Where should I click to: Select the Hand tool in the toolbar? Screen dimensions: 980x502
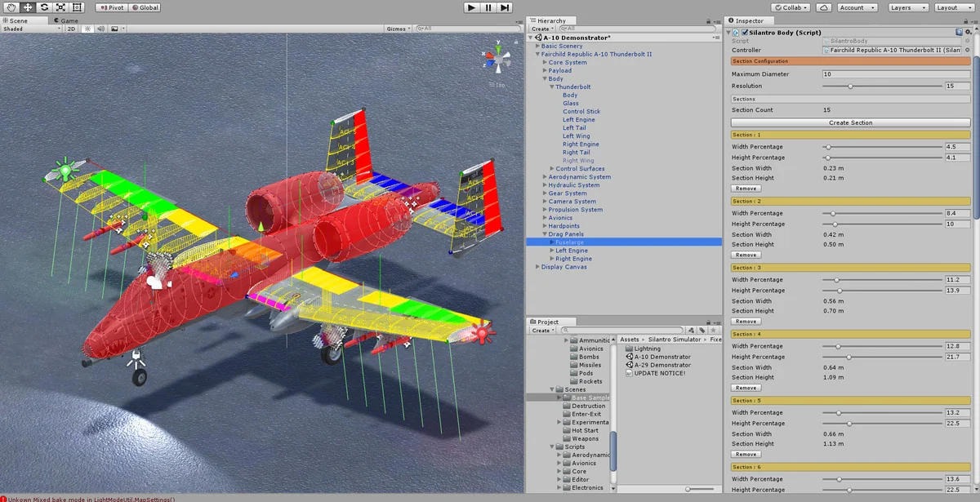tap(11, 7)
